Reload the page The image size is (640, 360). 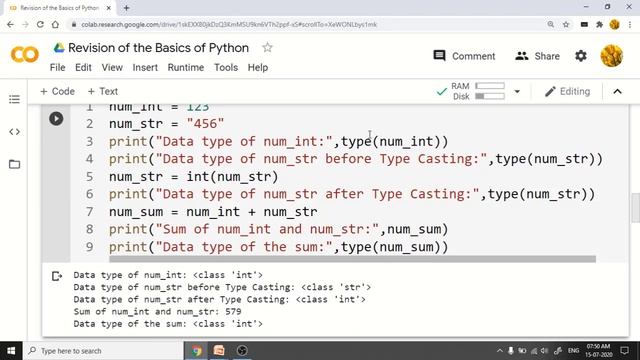[40, 24]
